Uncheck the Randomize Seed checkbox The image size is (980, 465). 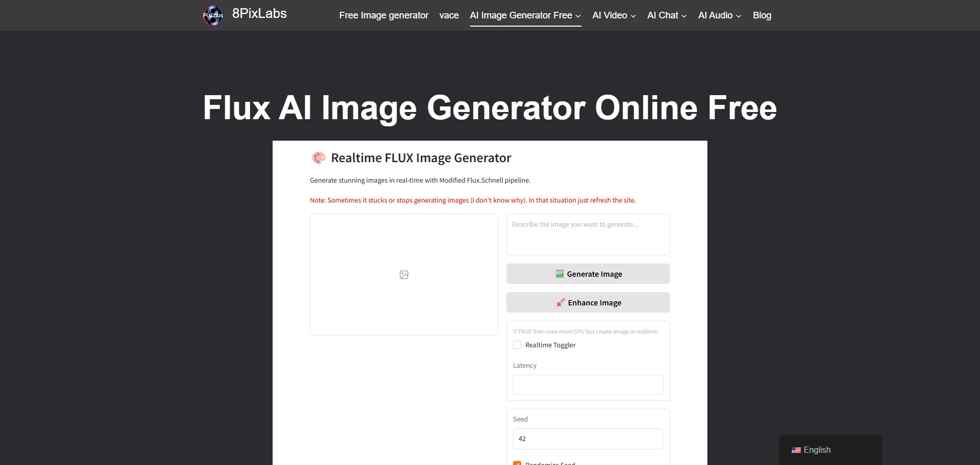[517, 463]
